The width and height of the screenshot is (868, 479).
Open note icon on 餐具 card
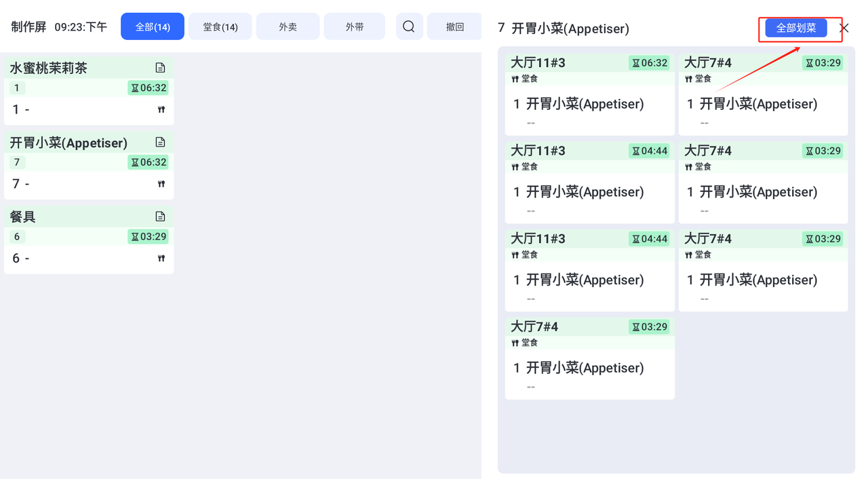pyautogui.click(x=160, y=216)
